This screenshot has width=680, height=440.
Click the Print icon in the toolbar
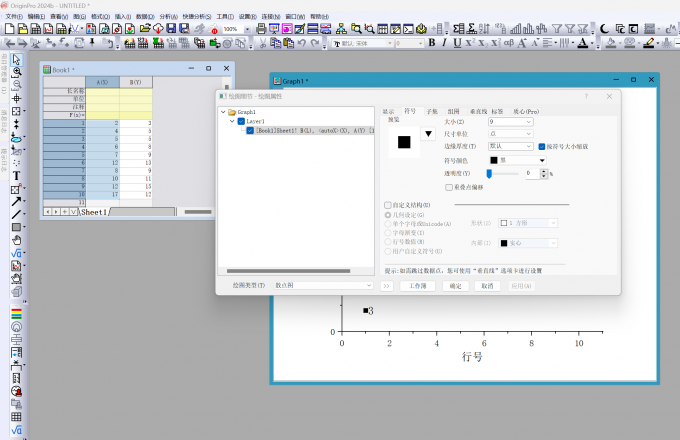(261, 29)
